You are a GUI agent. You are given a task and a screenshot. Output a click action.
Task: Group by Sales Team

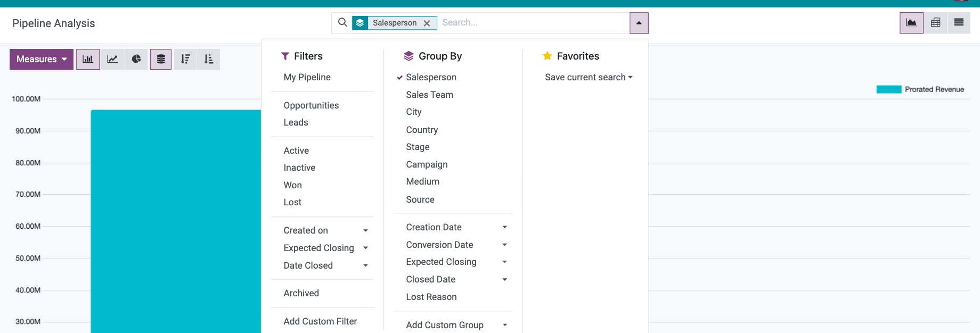coord(429,95)
